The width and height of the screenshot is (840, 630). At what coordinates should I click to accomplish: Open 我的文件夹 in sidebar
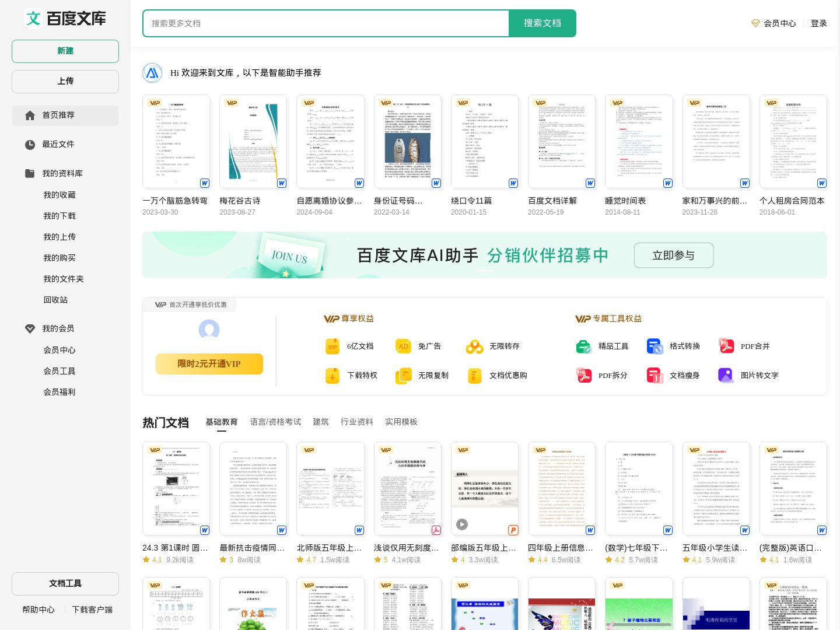64,279
